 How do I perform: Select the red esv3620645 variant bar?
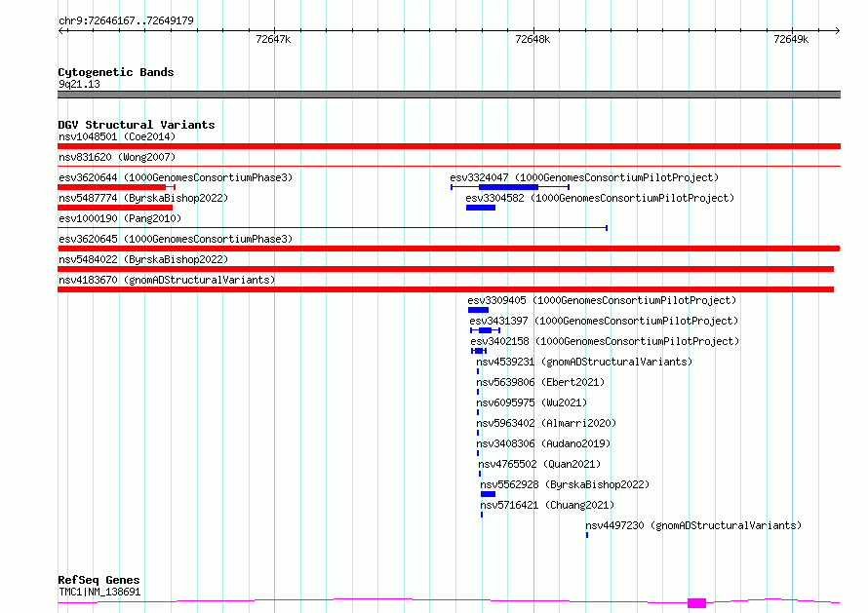[449, 249]
